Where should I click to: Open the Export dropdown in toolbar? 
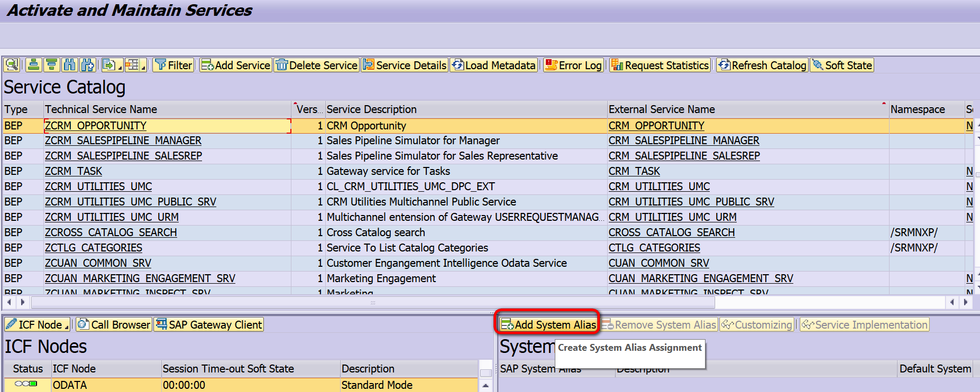(x=112, y=65)
